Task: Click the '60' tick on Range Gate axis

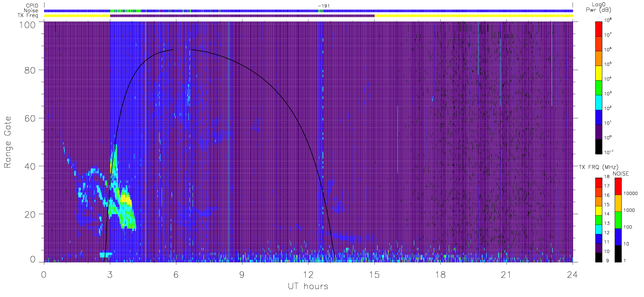Action: point(30,118)
